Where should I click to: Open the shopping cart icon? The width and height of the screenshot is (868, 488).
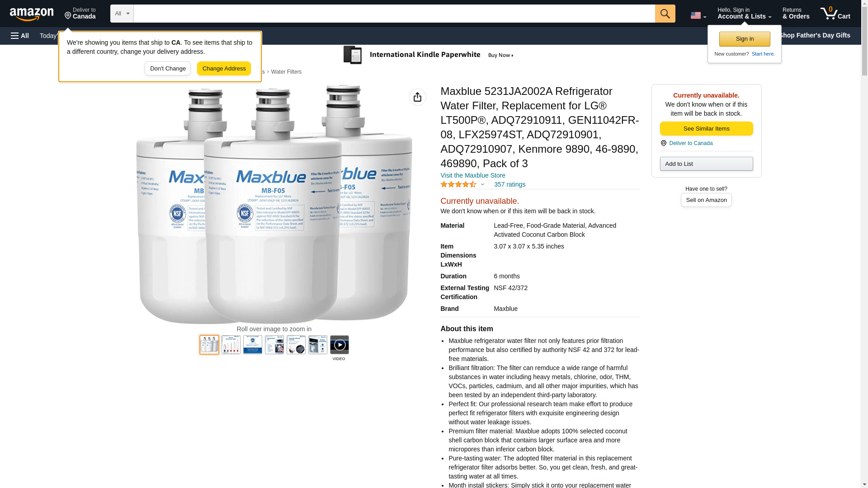835,13
